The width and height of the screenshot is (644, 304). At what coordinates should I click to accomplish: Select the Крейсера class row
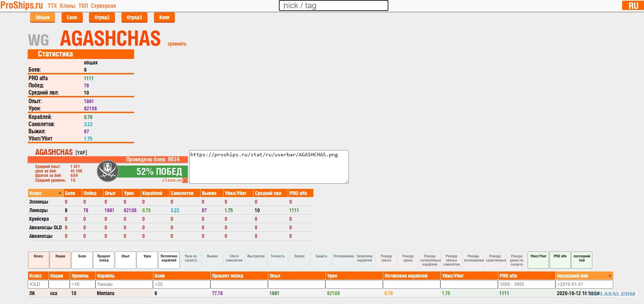(170, 219)
